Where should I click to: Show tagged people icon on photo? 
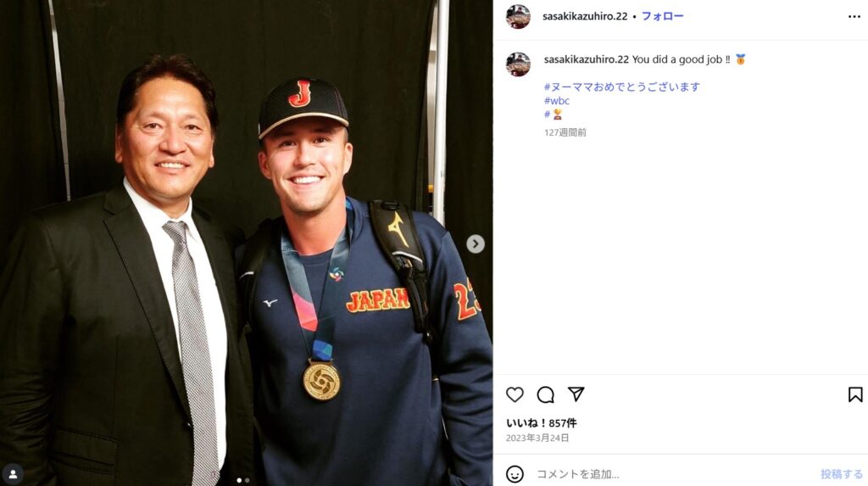coord(13,474)
